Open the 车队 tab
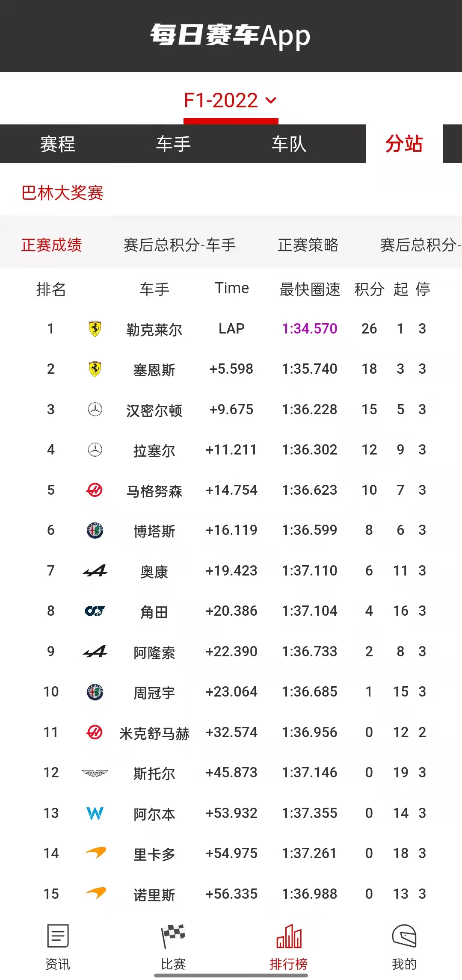The width and height of the screenshot is (462, 980). tap(289, 144)
